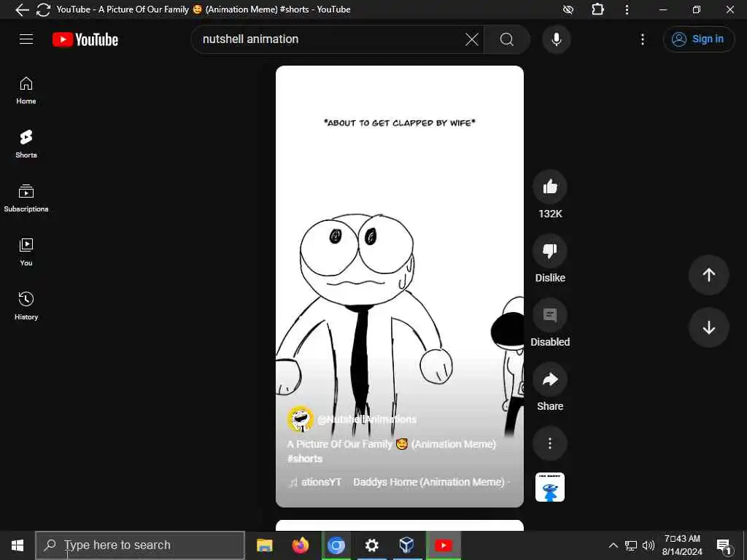This screenshot has width=747, height=560.
Task: Like this short (132K)
Action: [550, 187]
